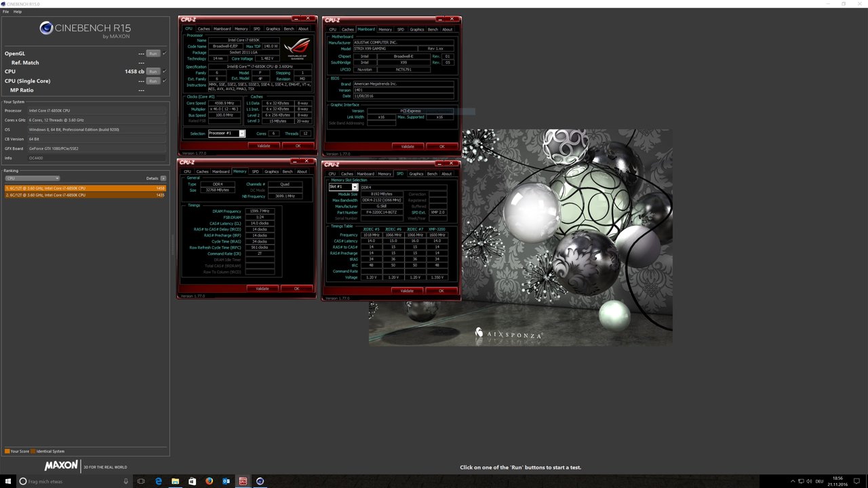Open Task View from the taskbar
This screenshot has height=488, width=868.
[x=141, y=481]
